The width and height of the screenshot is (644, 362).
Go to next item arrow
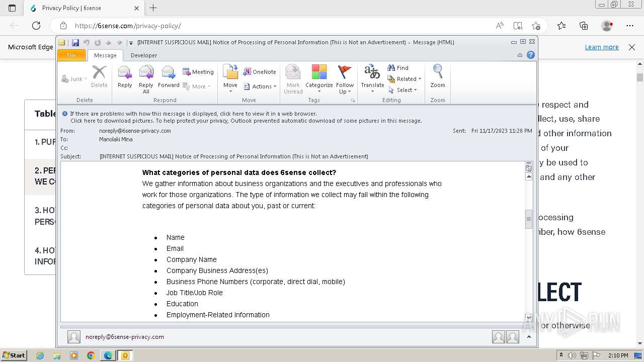(119, 43)
